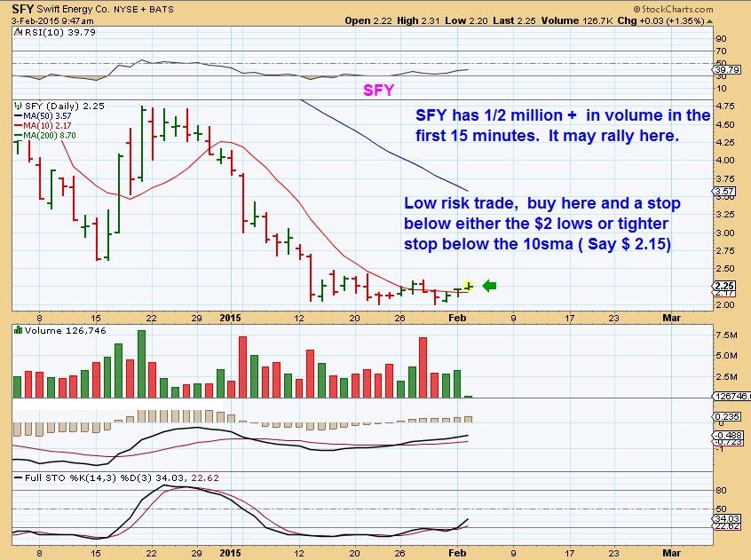Click the 126746 volume tag on right axis
The width and height of the screenshot is (751, 560).
click(x=731, y=397)
